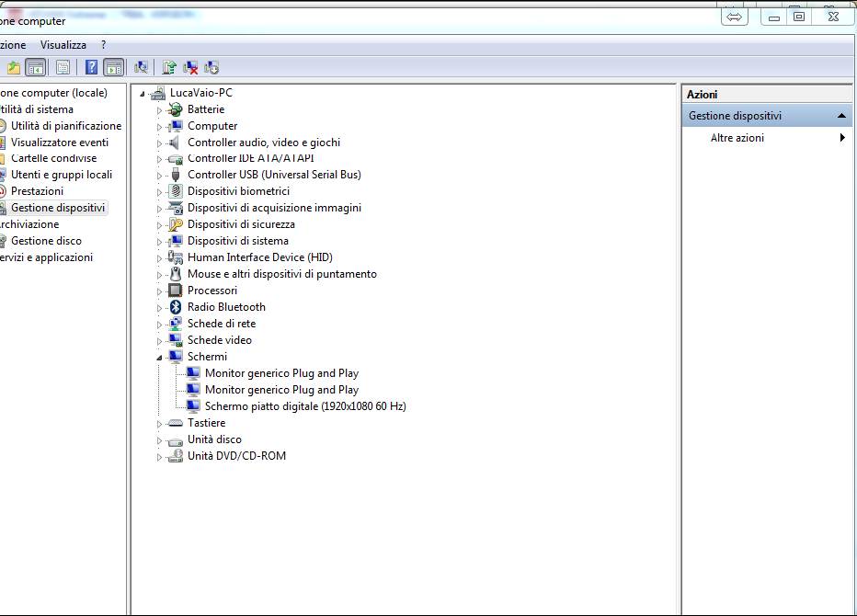Collapse the Schermi tree node
The width and height of the screenshot is (857, 616).
(x=159, y=357)
